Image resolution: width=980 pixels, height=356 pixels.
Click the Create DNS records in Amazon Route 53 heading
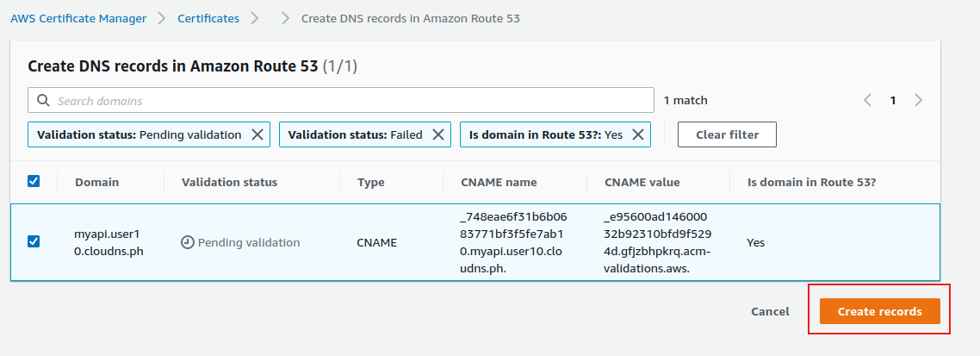(193, 66)
